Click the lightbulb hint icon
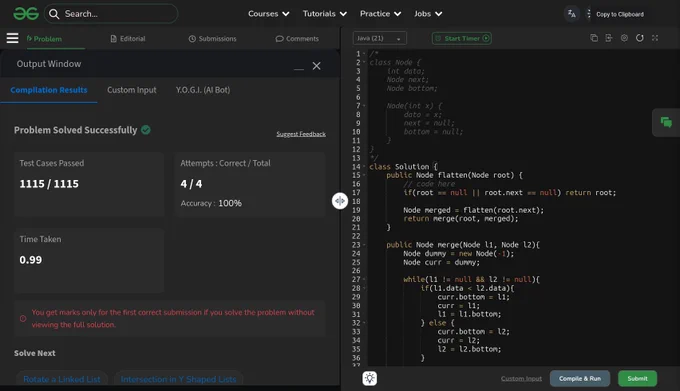The image size is (680, 391). tap(369, 378)
